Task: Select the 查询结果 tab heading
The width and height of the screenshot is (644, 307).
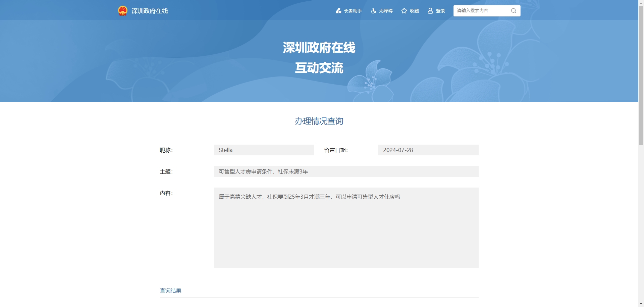Action: point(171,291)
